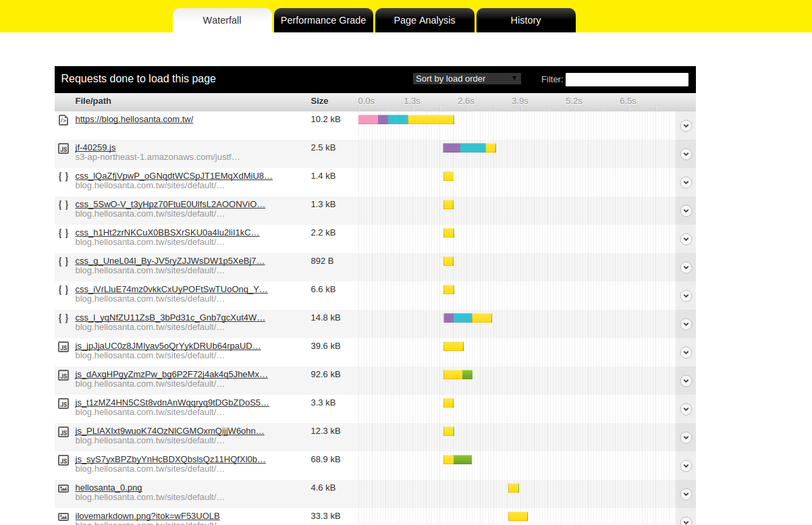Expand details for css_g_UneL04I row
Screen dimensions: 812x525
click(686, 267)
